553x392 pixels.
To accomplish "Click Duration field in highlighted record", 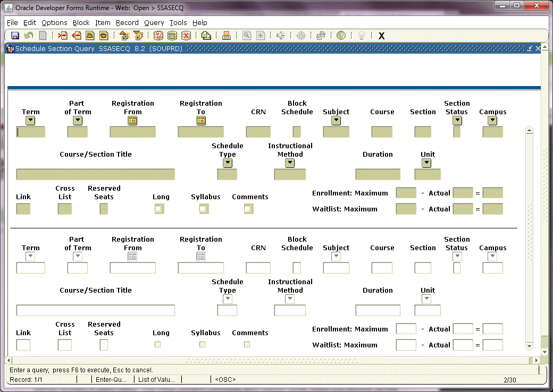I will (378, 174).
